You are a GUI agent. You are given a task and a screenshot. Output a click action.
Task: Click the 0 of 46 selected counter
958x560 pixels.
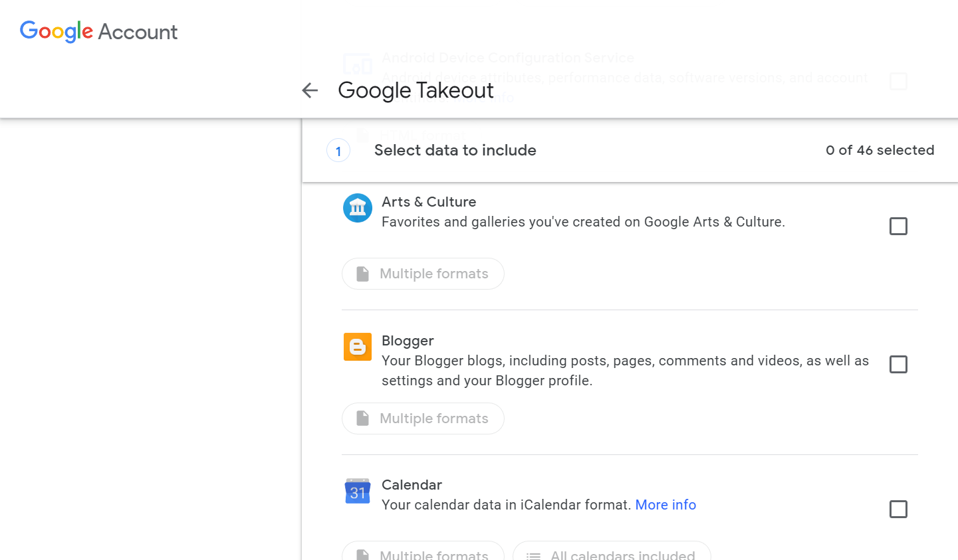point(880,151)
